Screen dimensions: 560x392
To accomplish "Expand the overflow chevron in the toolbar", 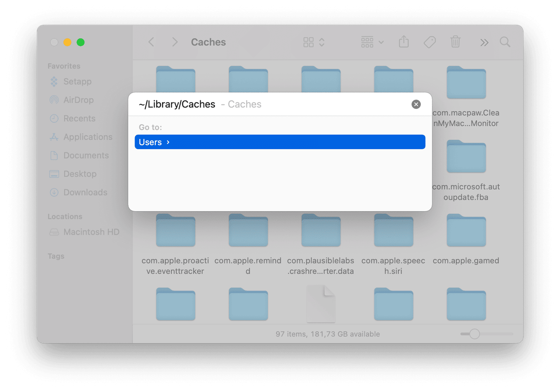I will click(x=484, y=42).
